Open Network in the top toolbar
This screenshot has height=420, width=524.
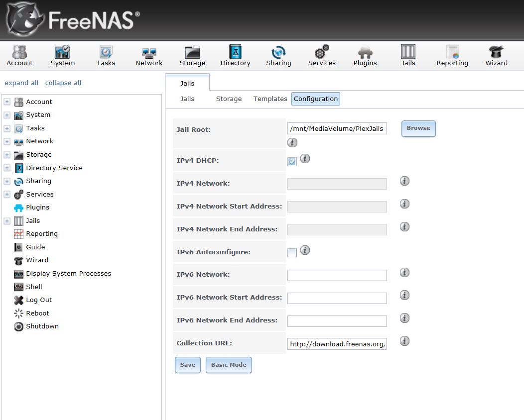coord(149,56)
